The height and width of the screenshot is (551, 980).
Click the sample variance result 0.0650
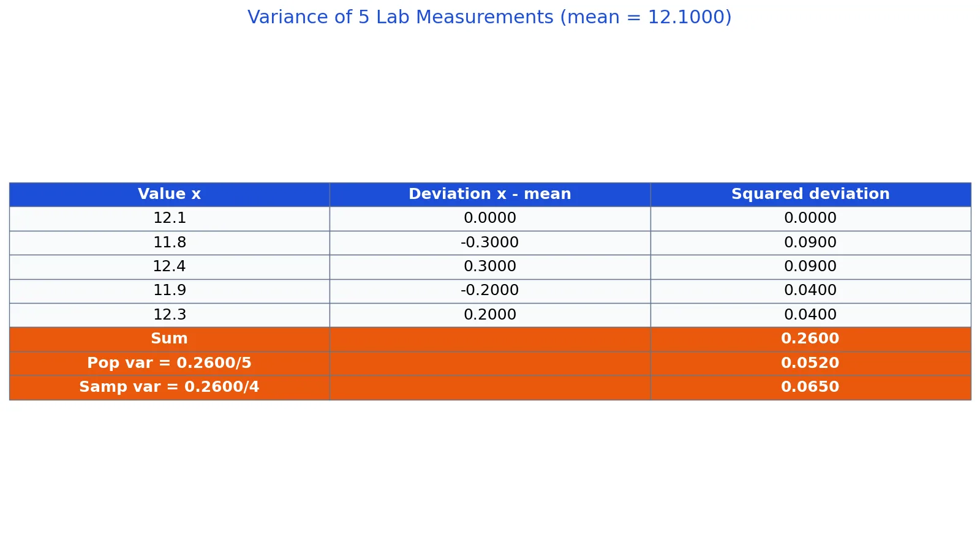pos(810,388)
